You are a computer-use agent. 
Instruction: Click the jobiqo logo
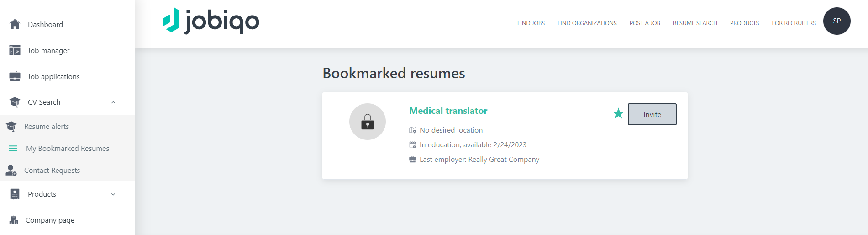[x=211, y=21]
